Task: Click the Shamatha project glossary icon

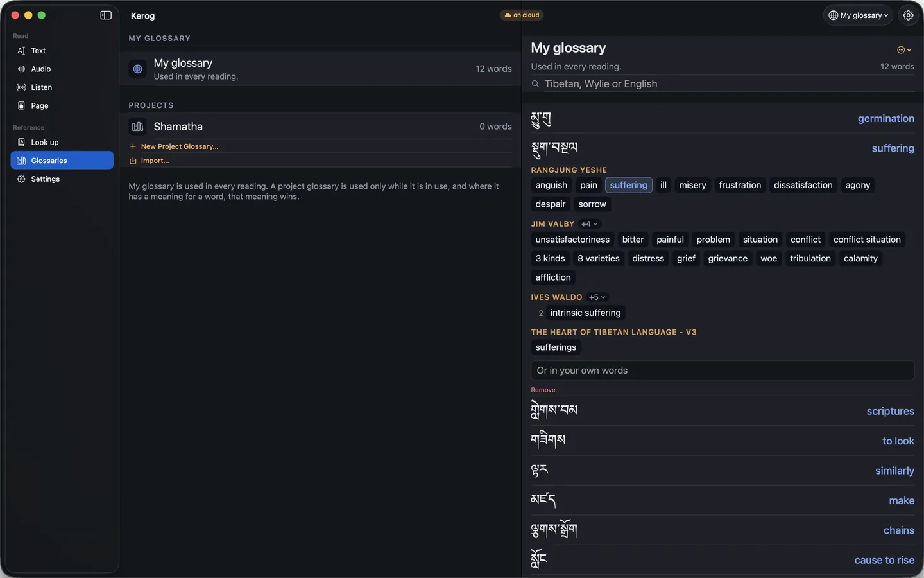Action: [138, 127]
